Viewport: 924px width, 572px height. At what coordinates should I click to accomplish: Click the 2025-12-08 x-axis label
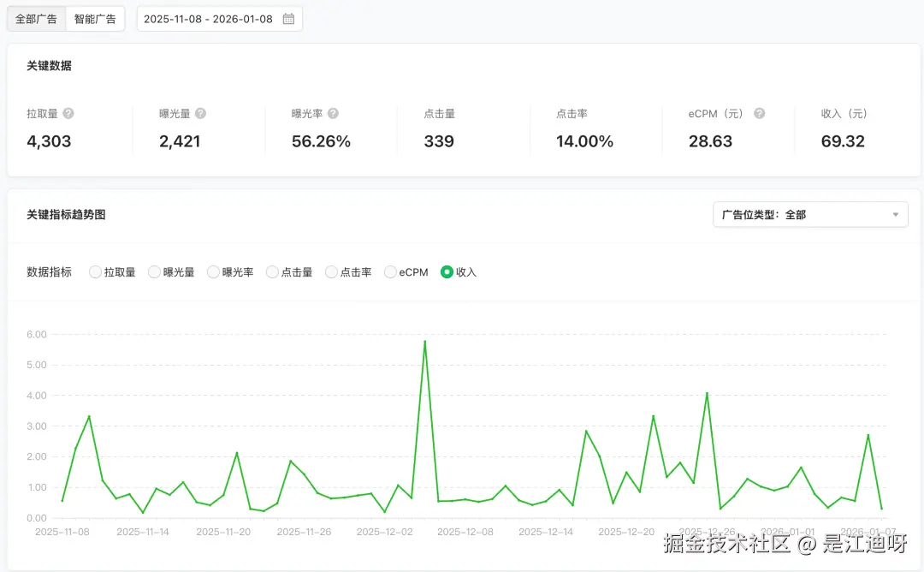coord(465,532)
